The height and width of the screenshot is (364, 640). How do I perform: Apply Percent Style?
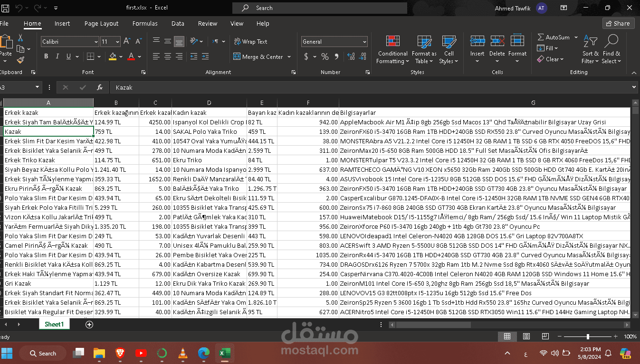click(x=325, y=57)
